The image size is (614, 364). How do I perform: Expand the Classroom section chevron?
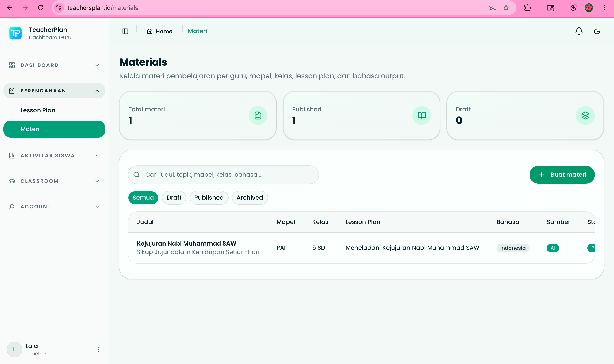pyautogui.click(x=97, y=181)
